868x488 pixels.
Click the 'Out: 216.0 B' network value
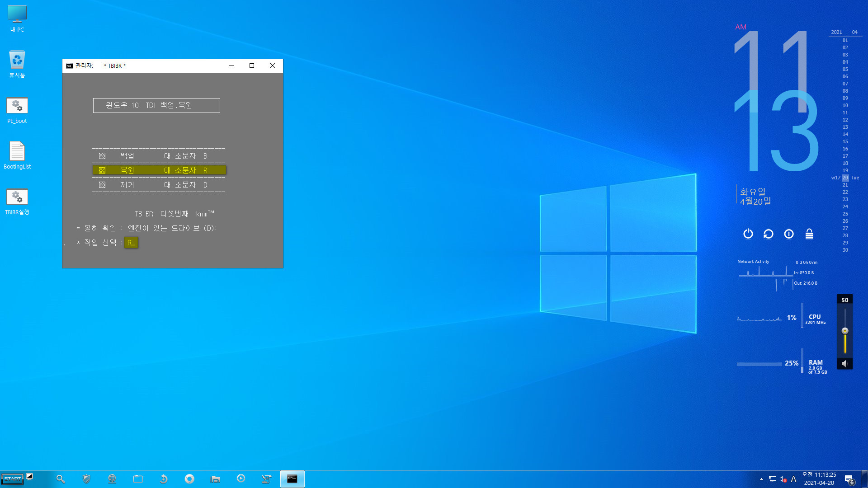tap(806, 283)
